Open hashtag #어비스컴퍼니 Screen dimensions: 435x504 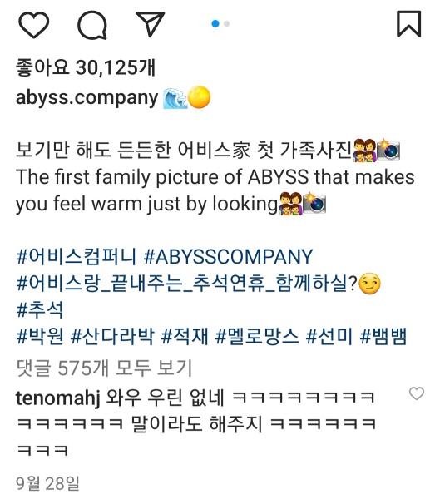point(77,256)
